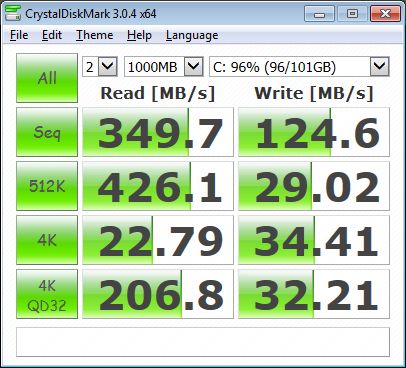
Task: Start the Seq benchmark test
Action: pyautogui.click(x=47, y=132)
